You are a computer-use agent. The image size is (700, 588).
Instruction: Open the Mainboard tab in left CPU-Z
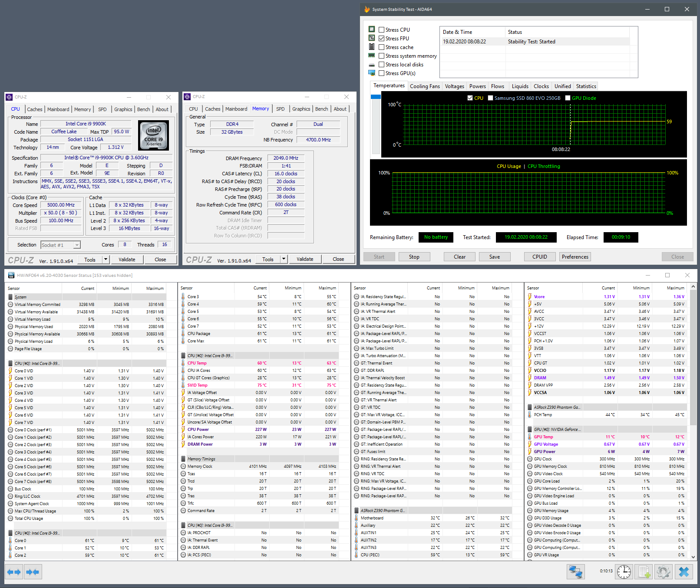pyautogui.click(x=58, y=109)
